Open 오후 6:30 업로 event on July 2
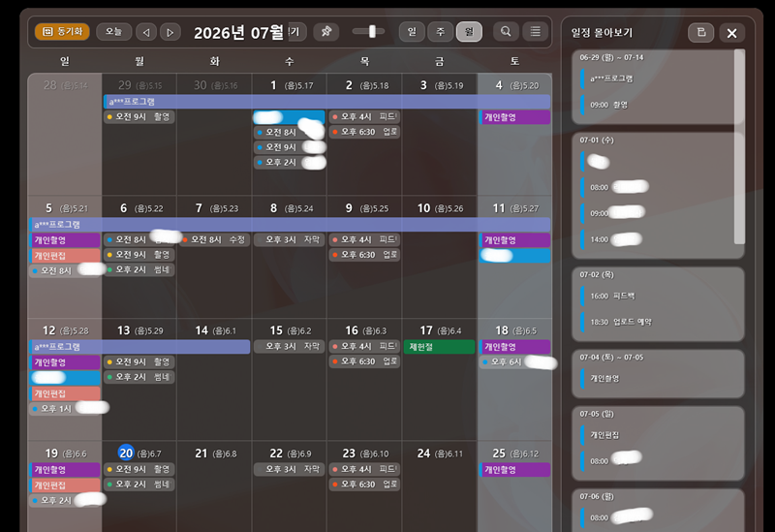The width and height of the screenshot is (775, 532). pos(364,132)
